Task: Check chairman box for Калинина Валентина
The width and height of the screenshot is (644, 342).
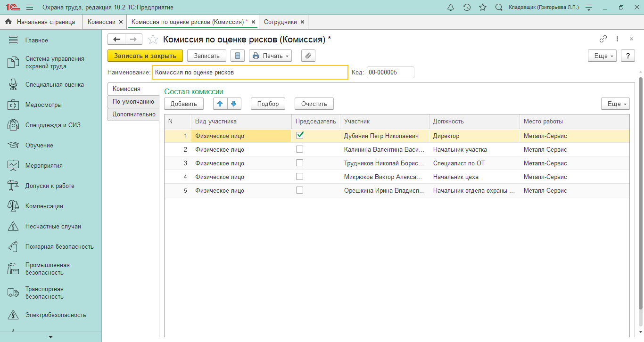Action: (299, 149)
